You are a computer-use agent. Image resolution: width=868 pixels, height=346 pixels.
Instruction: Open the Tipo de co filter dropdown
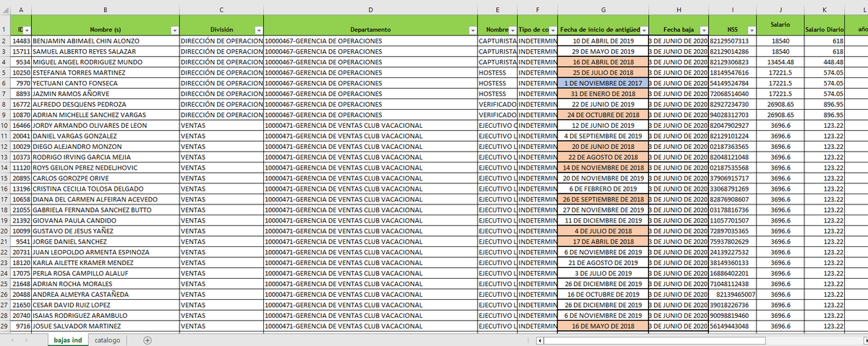tap(552, 30)
